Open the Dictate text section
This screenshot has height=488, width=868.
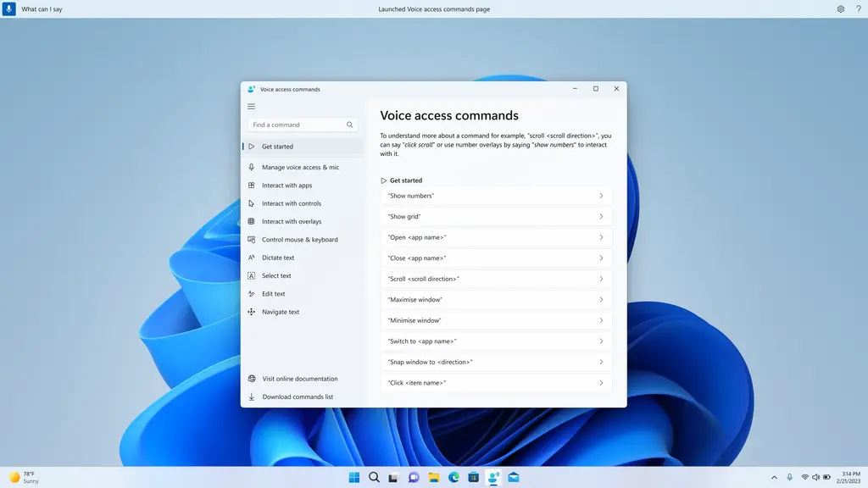(x=278, y=258)
